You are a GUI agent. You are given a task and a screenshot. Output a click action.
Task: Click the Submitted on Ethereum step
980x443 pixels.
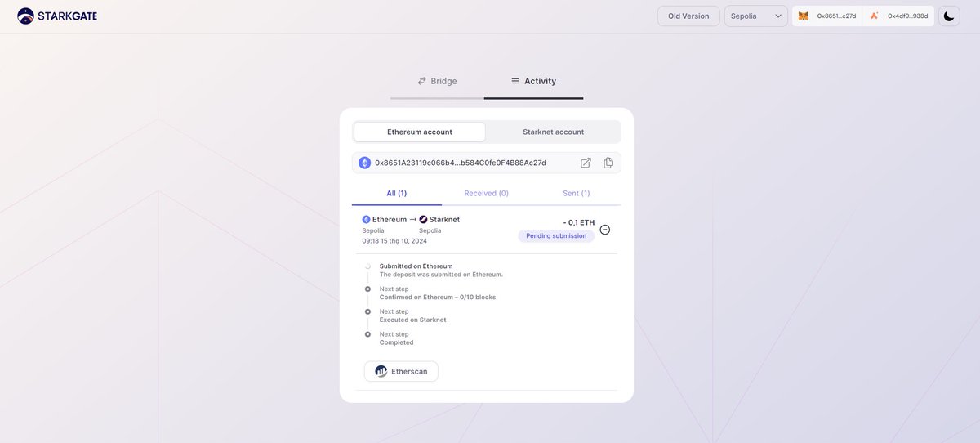(416, 266)
